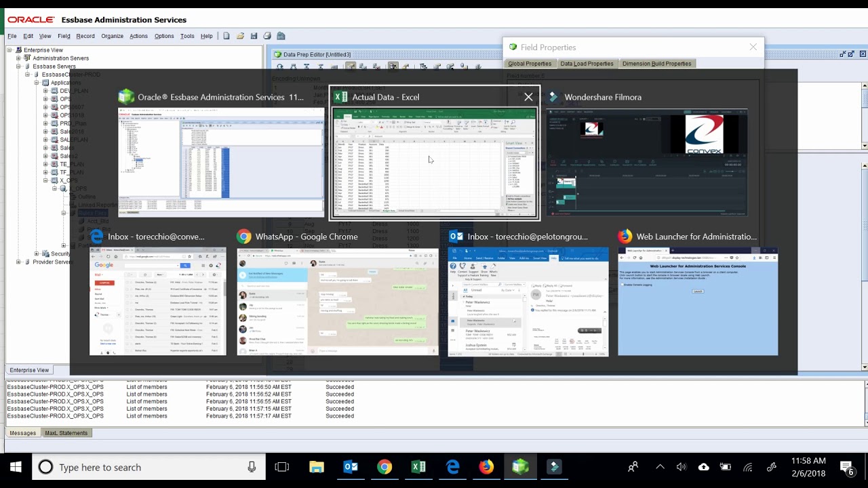The width and height of the screenshot is (868, 488).
Task: Close the Field Properties dialog
Action: (x=753, y=47)
